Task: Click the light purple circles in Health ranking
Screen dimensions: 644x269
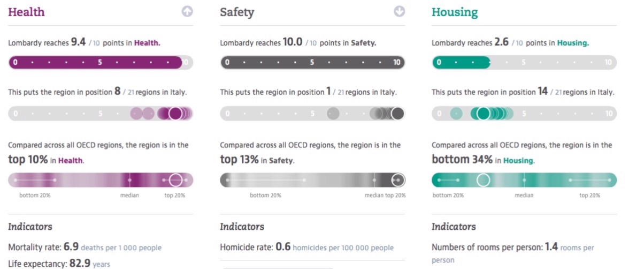Action: coord(142,114)
